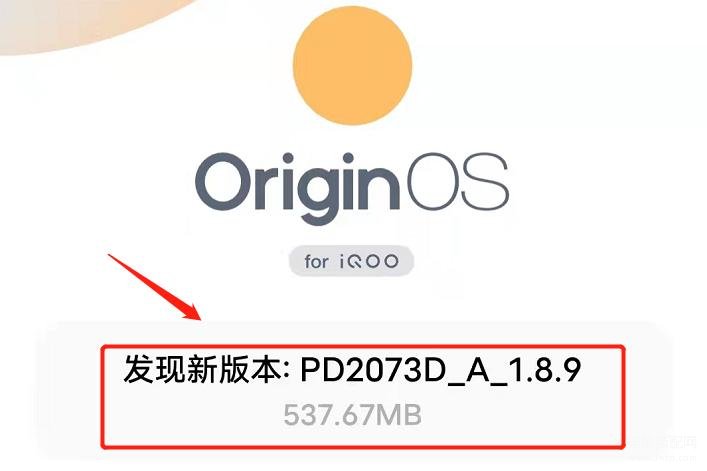Tap the bold "Origin" text in logo
The width and height of the screenshot is (707, 471).
point(298,188)
